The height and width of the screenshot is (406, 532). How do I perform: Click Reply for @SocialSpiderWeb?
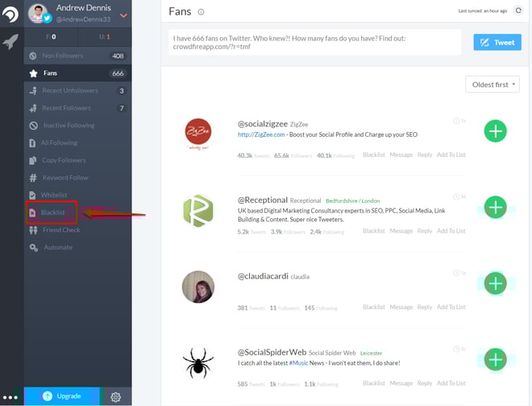[x=425, y=383]
